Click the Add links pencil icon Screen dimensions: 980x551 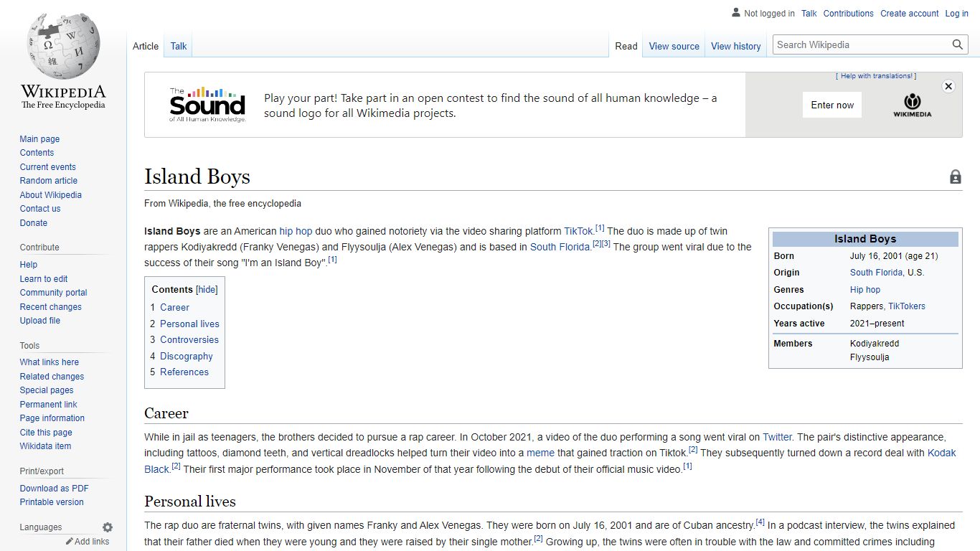pyautogui.click(x=70, y=542)
